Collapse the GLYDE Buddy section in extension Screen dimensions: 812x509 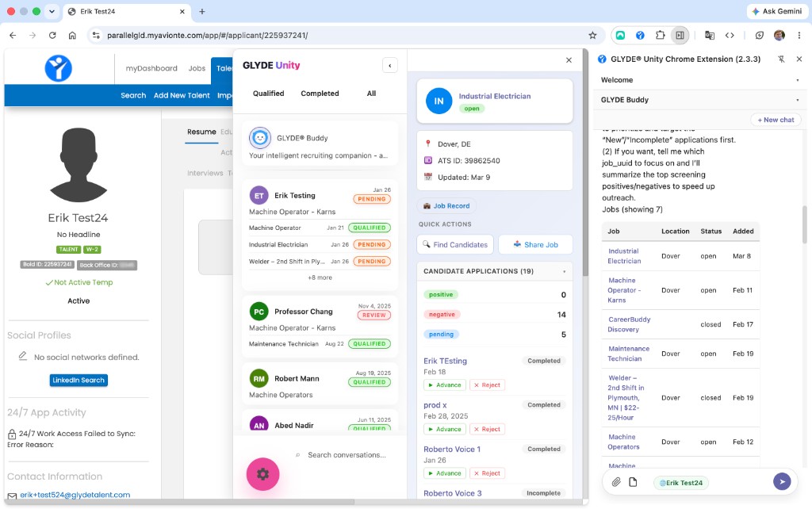tap(798, 100)
